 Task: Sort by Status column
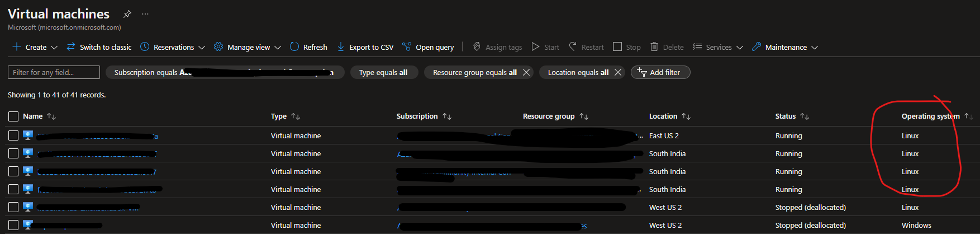pos(805,116)
